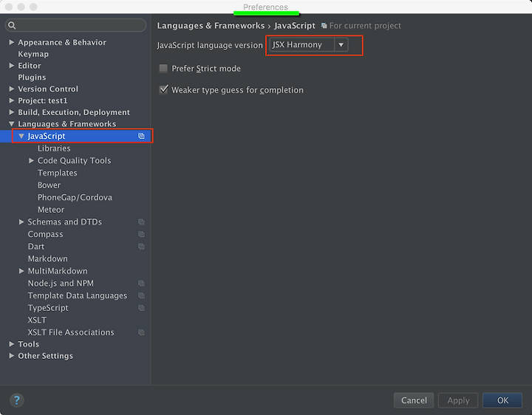Click the Cancel button
The image size is (532, 415).
click(414, 400)
